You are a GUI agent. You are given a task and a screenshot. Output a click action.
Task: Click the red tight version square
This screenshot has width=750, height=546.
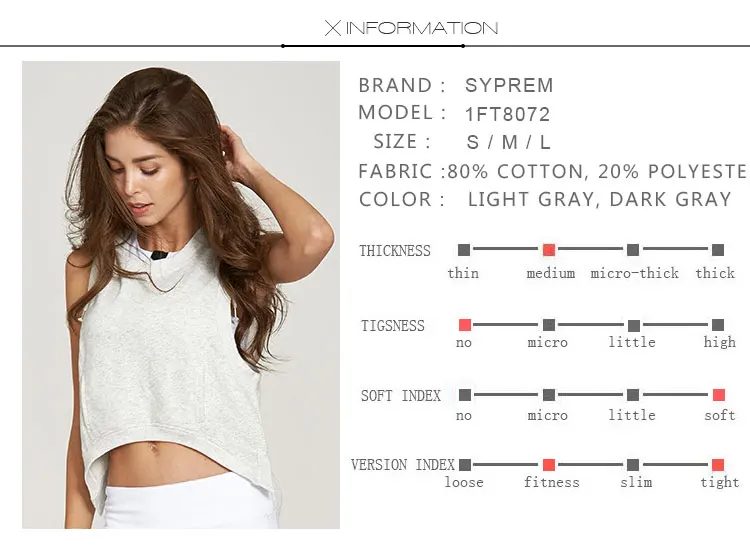718,465
